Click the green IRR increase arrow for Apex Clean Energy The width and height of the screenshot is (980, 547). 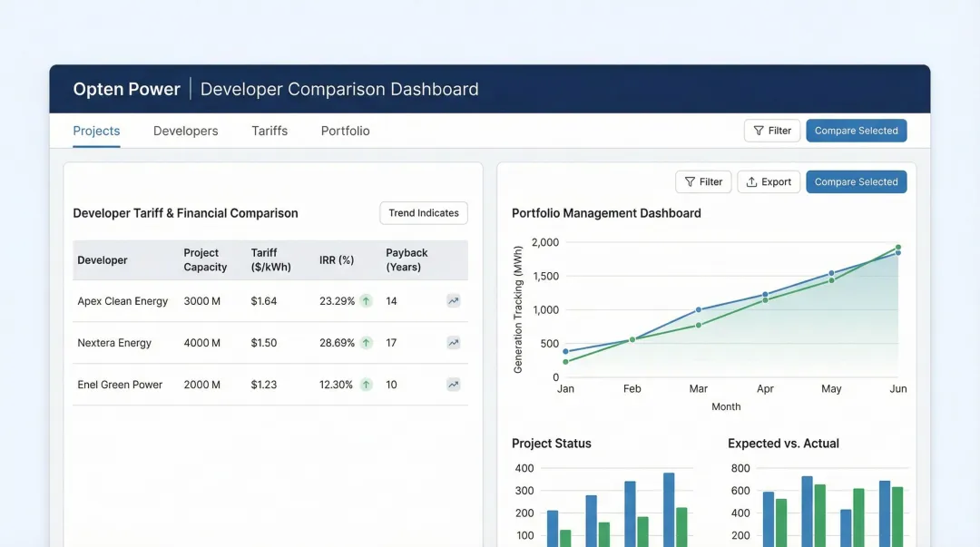click(x=364, y=300)
